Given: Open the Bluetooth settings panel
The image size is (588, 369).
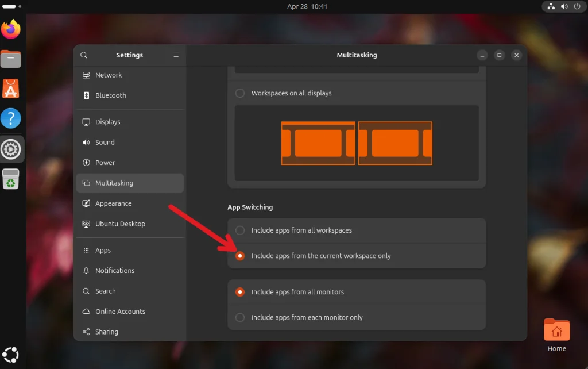Looking at the screenshot, I should click(130, 95).
